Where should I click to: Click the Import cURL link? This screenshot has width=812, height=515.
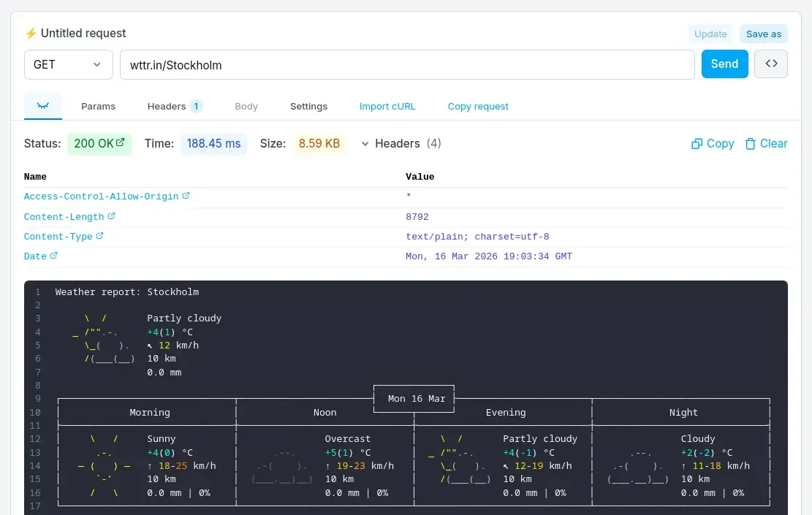tap(387, 106)
